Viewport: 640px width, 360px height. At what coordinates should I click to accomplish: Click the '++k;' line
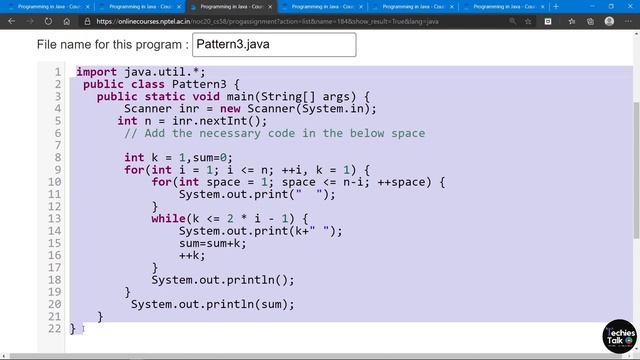point(192,256)
